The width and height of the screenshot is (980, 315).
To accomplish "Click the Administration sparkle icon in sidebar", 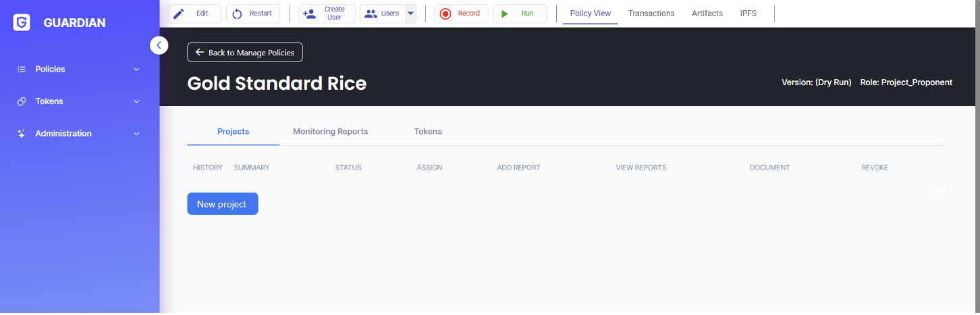I will [x=22, y=134].
